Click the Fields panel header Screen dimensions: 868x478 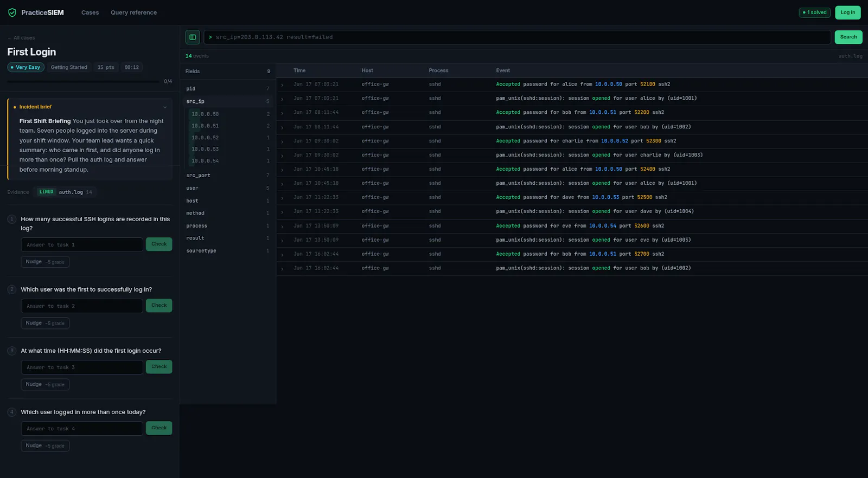tap(228, 71)
